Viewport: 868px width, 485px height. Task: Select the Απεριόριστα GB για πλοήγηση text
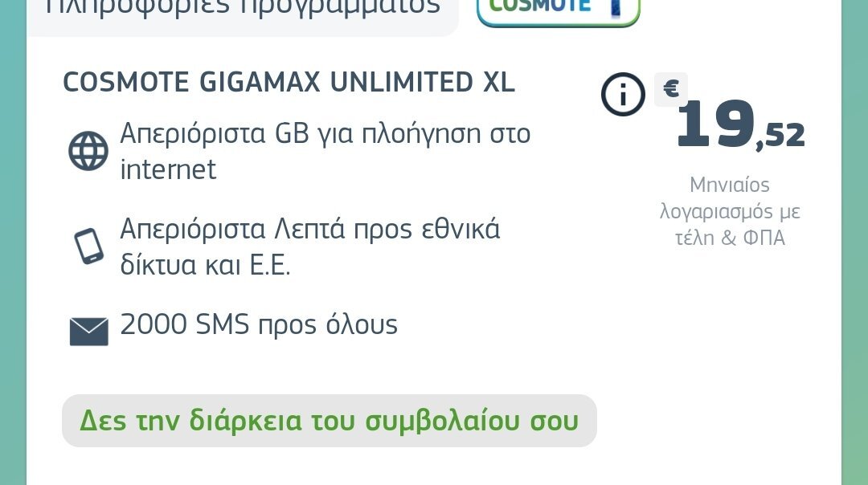pyautogui.click(x=325, y=133)
